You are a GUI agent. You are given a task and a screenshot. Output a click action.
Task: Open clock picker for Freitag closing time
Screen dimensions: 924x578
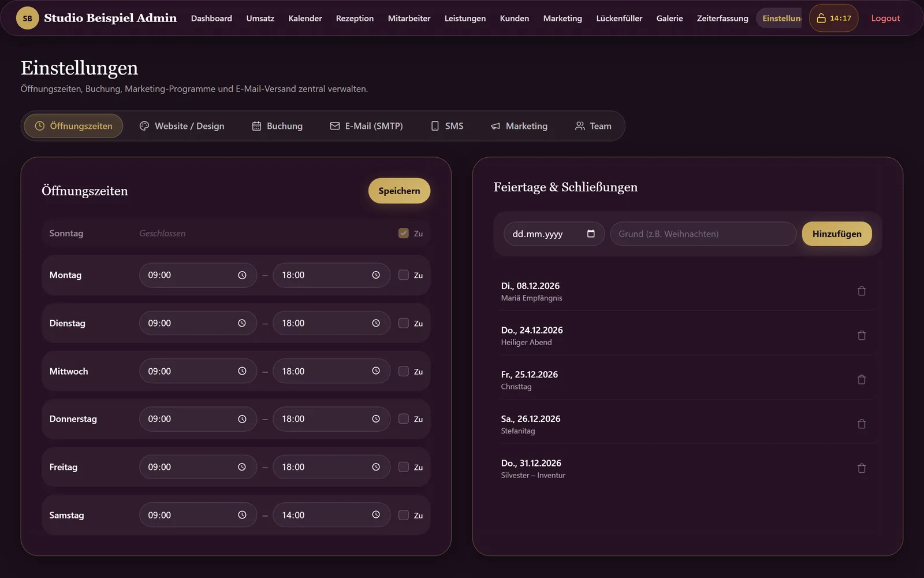click(x=376, y=467)
